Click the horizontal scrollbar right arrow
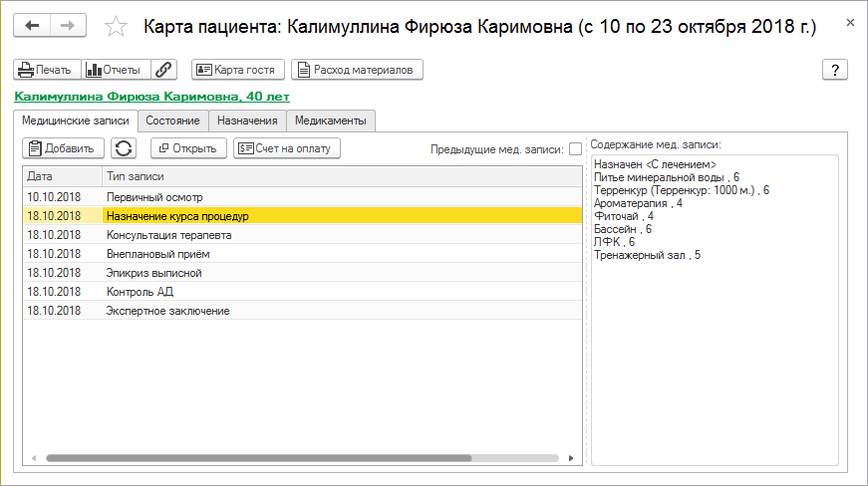The image size is (868, 486). click(571, 459)
